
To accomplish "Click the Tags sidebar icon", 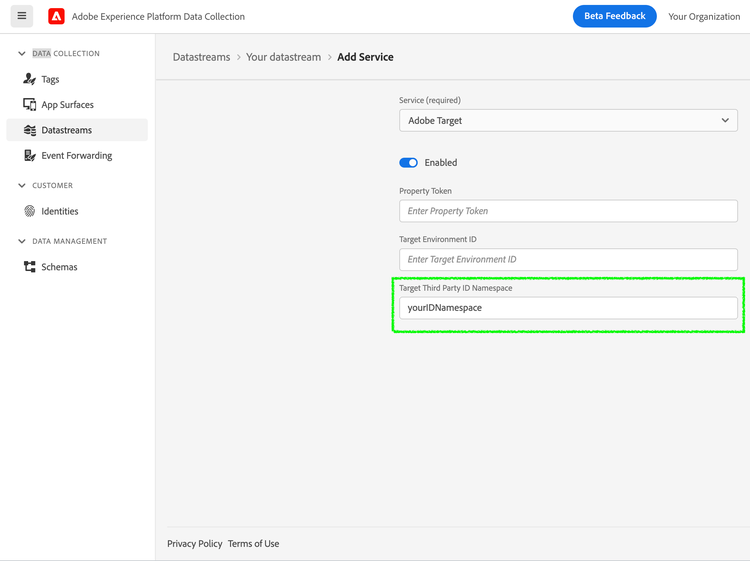I will click(30, 79).
